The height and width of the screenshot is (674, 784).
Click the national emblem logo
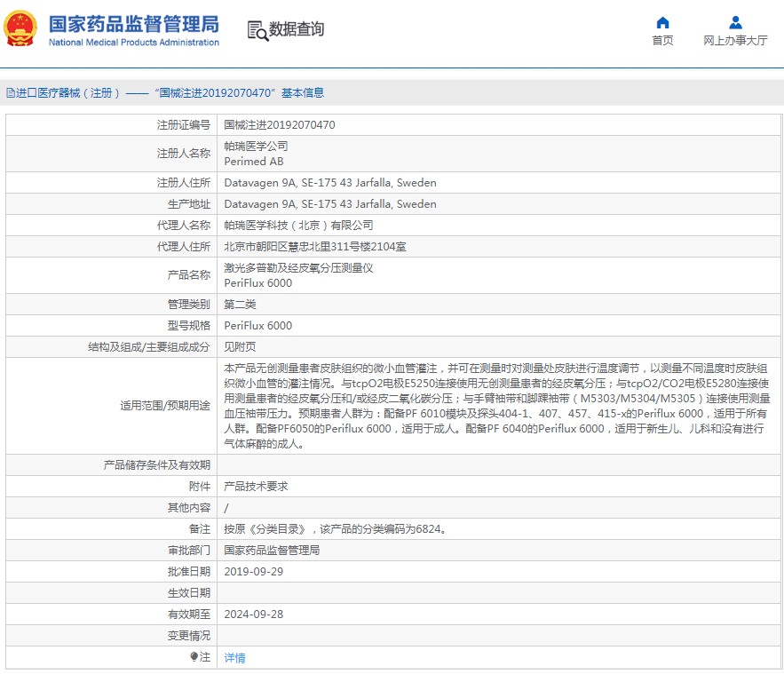20,29
